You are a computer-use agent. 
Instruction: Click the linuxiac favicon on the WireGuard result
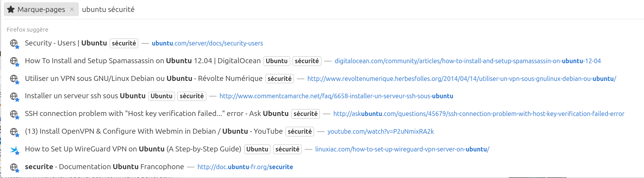tap(14, 149)
